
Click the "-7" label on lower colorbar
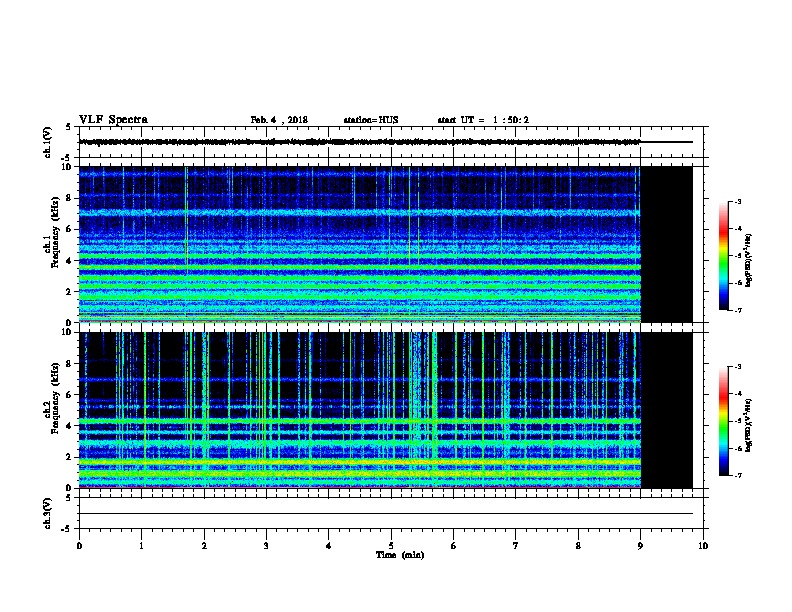tap(737, 475)
